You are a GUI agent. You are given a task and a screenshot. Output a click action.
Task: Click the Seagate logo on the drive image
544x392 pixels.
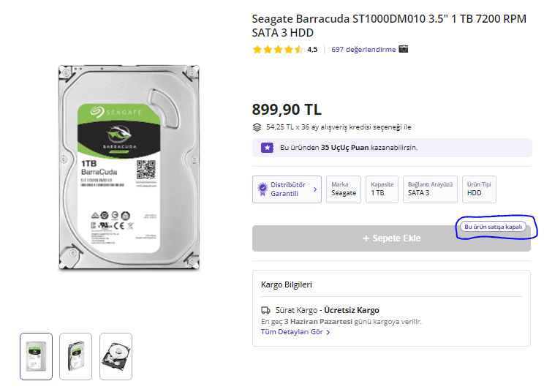116,112
